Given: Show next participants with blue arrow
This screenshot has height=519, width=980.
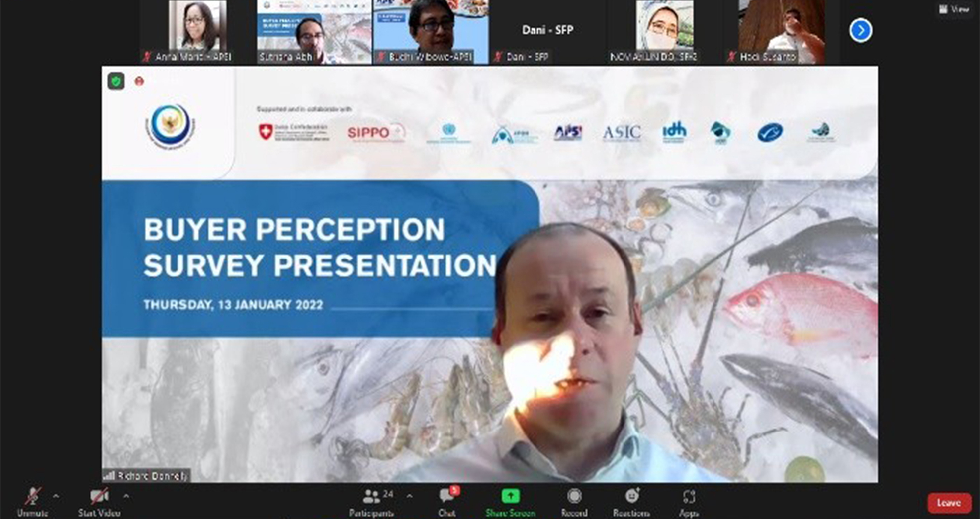Looking at the screenshot, I should (x=861, y=30).
